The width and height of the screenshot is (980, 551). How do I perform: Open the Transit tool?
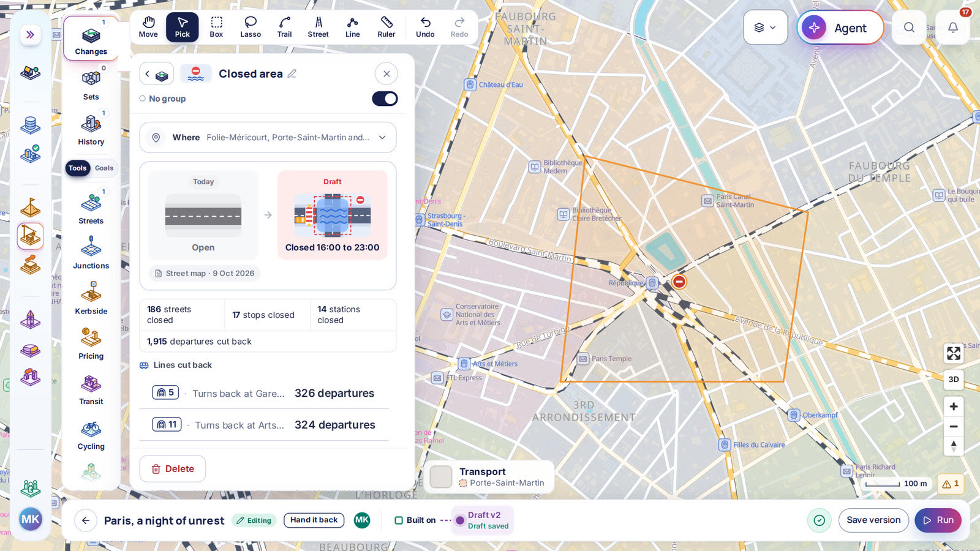pyautogui.click(x=91, y=389)
